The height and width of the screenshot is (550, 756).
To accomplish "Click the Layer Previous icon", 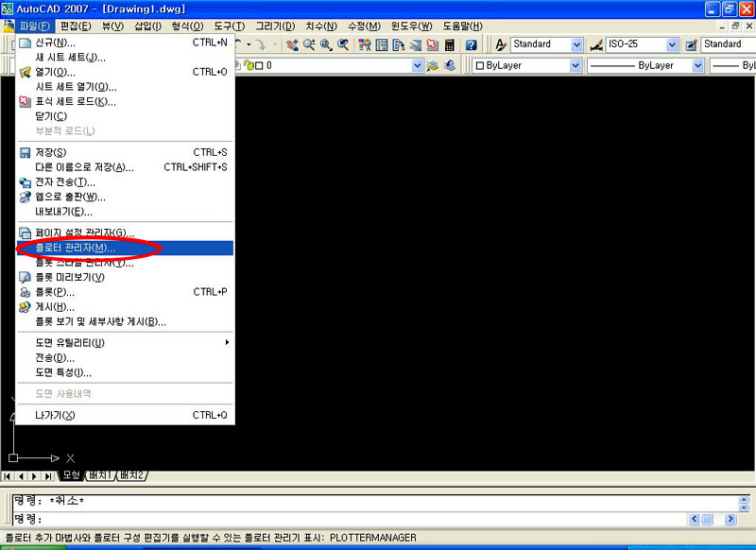I will 450,65.
